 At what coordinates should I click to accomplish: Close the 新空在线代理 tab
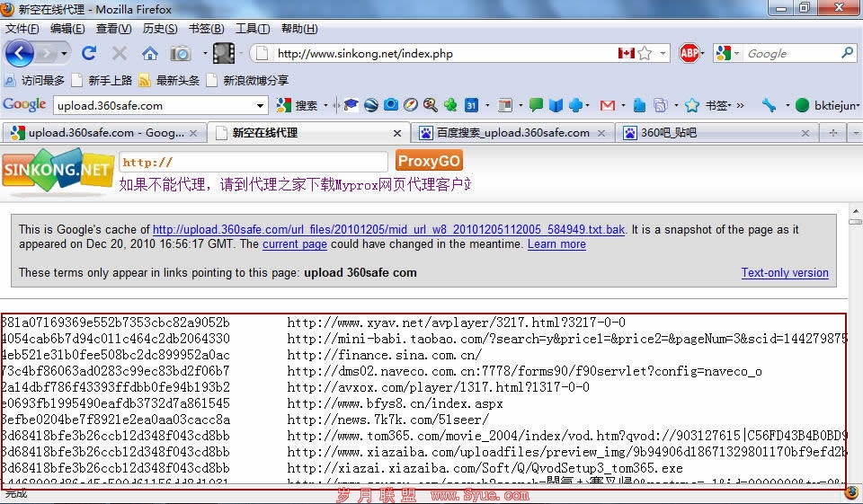pyautogui.click(x=397, y=133)
